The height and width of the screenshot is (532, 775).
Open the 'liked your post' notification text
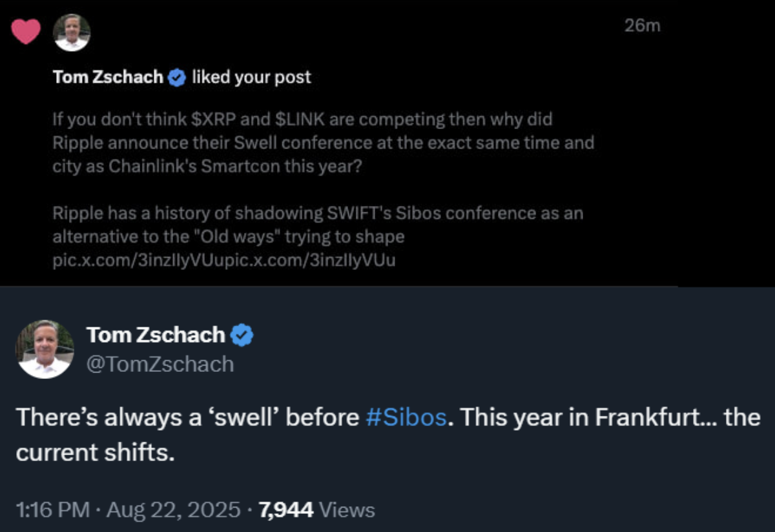click(251, 77)
